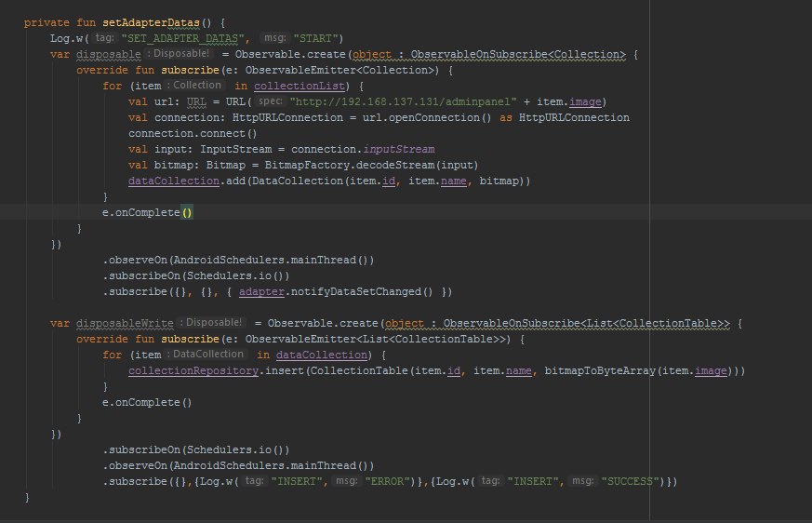Click the italic inputStream property
Screen dimensions: 812x523
[x=399, y=149]
